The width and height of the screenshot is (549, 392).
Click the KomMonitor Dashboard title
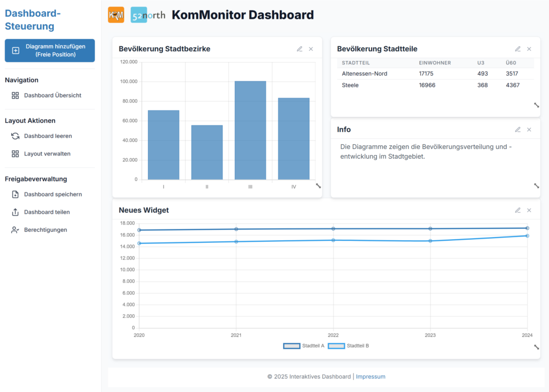click(x=243, y=14)
